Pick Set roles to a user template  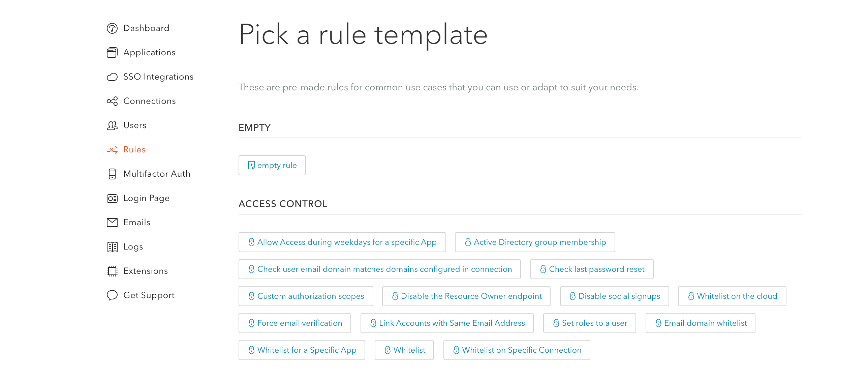[589, 323]
